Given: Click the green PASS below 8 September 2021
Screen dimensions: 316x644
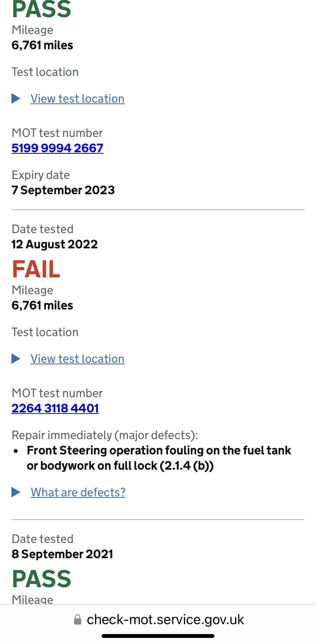Looking at the screenshot, I should click(x=41, y=579).
